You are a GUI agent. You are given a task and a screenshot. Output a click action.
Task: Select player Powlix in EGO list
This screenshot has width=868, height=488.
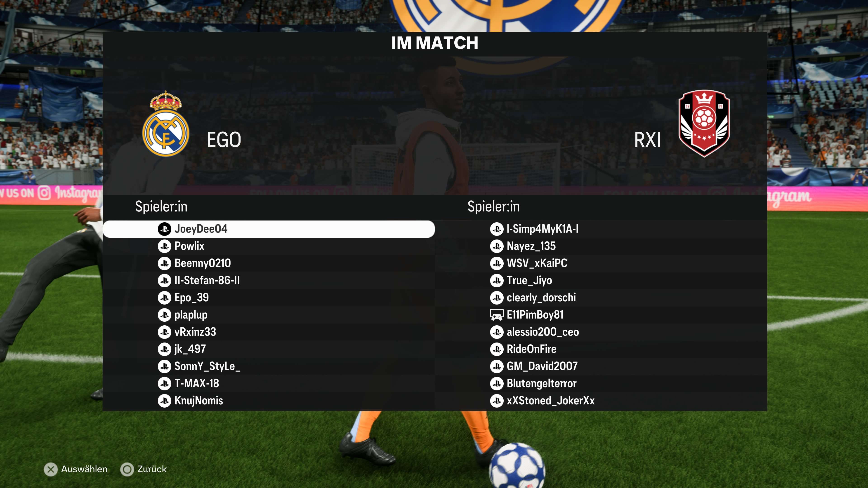point(269,246)
